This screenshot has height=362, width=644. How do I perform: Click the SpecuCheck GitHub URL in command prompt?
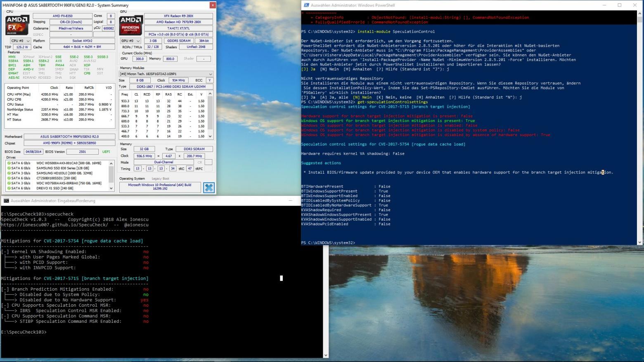[54, 225]
